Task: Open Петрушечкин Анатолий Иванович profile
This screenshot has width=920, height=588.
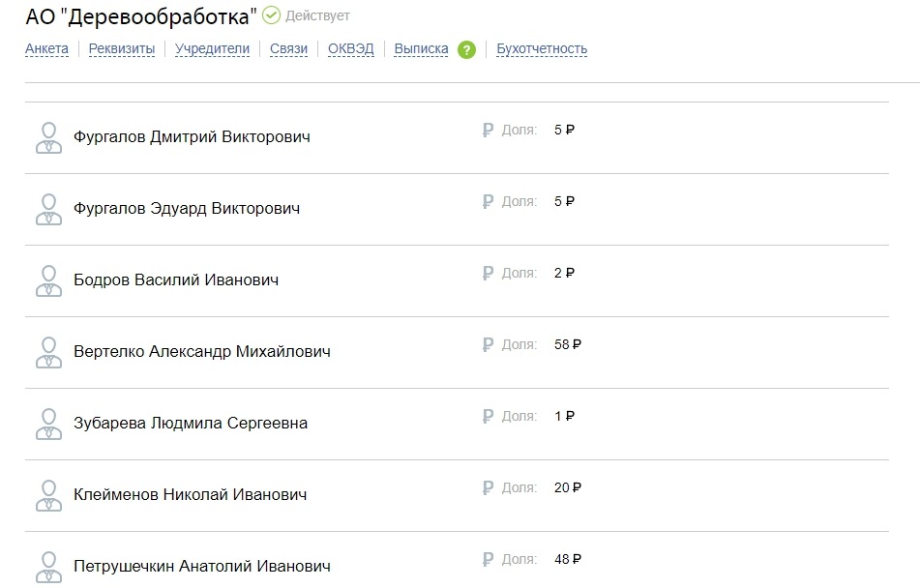Action: tap(202, 567)
